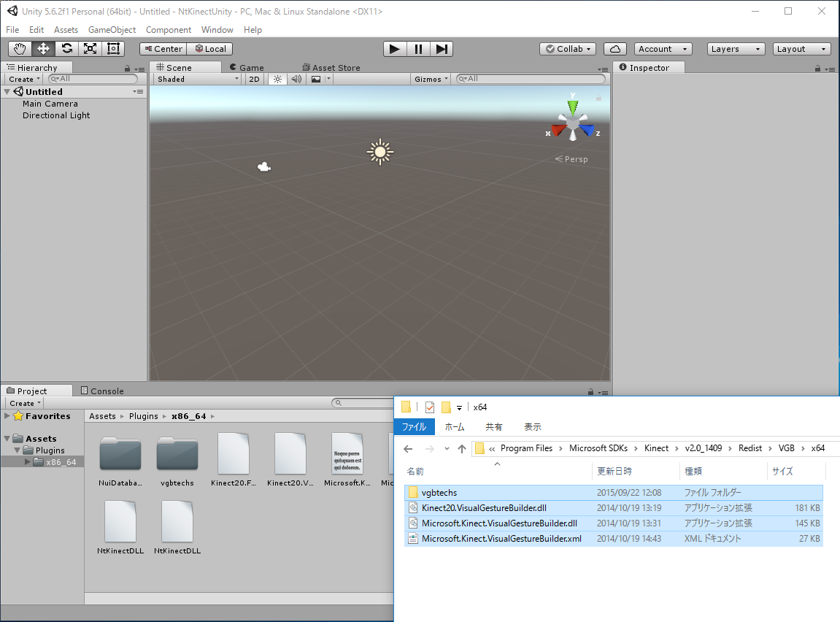Click the Step frame button

pyautogui.click(x=442, y=49)
